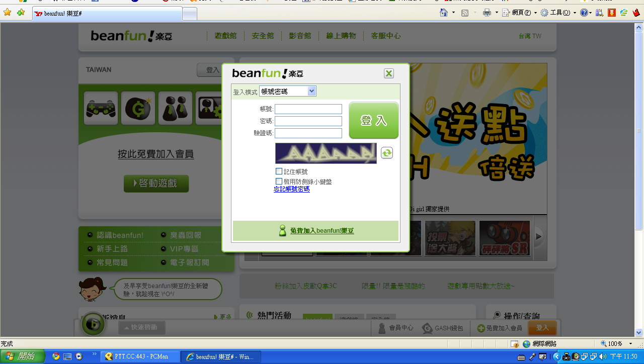Viewport: 644px width, 364px height.
Task: Click into the 密碼 input field
Action: (x=308, y=121)
